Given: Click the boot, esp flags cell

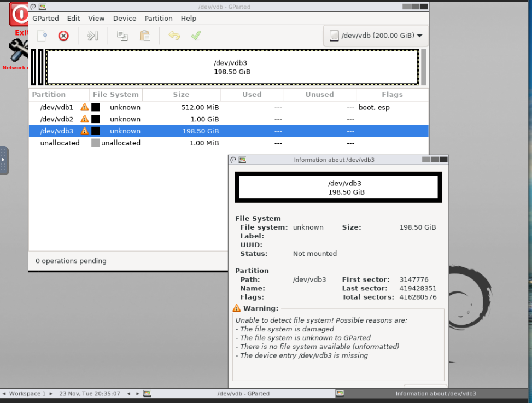Looking at the screenshot, I should (374, 107).
